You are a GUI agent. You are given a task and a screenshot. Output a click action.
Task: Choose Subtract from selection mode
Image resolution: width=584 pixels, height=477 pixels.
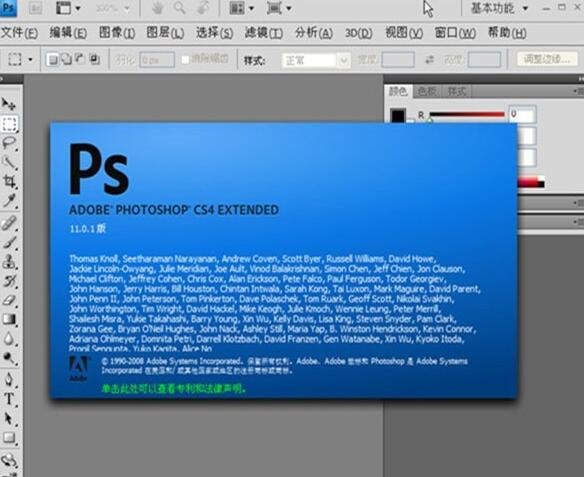[80, 59]
